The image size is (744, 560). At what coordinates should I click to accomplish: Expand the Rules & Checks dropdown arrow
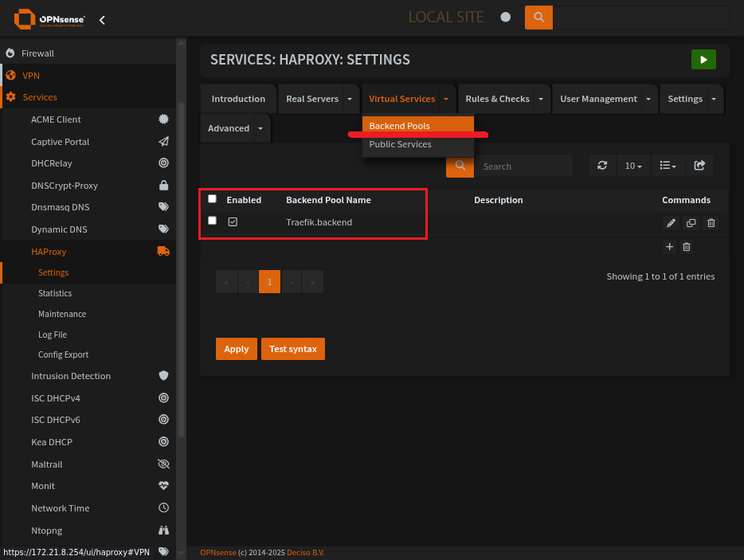coord(540,100)
